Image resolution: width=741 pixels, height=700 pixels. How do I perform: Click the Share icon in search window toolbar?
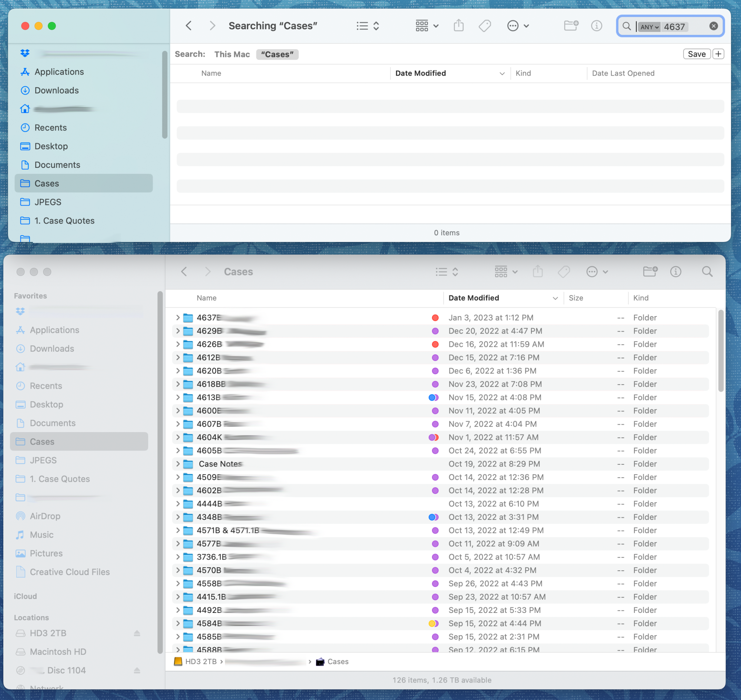point(459,26)
